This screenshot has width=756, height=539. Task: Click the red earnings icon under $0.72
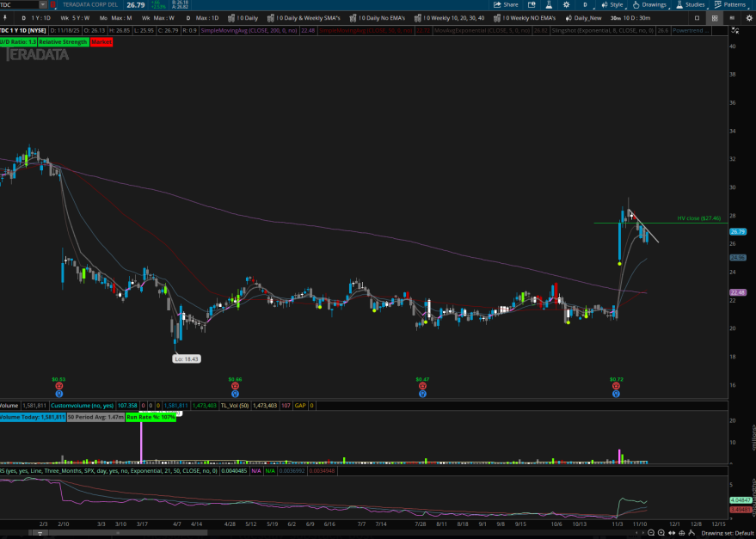click(x=616, y=386)
